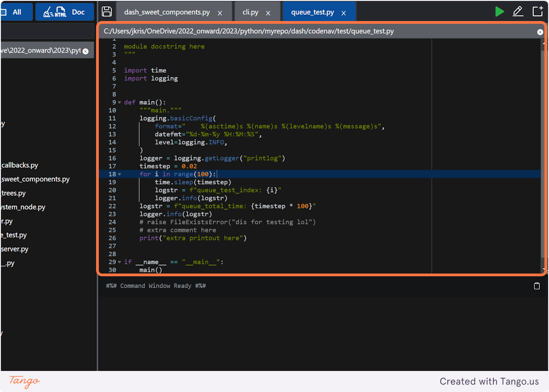Viewport: 549px width, 392px height.
Task: Click the 'Command Window Ready' text
Action: pos(156,286)
